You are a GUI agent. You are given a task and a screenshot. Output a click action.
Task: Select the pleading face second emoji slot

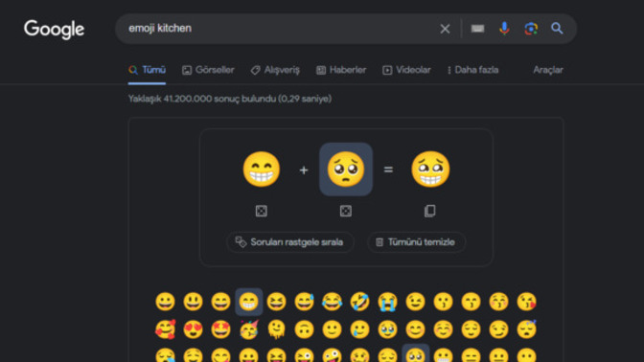click(x=346, y=170)
